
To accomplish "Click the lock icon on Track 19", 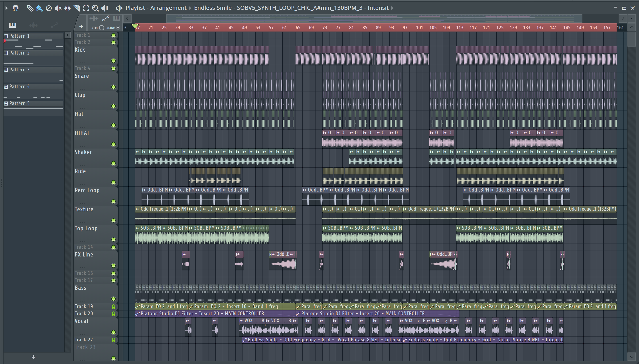I will tap(113, 307).
